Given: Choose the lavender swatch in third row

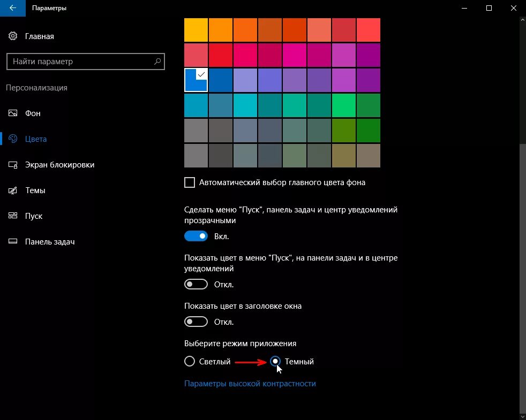Looking at the screenshot, I should (x=245, y=80).
